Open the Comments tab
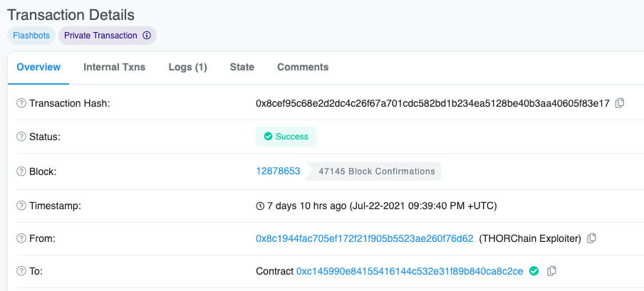Screen dimensions: 644x291 point(303,67)
